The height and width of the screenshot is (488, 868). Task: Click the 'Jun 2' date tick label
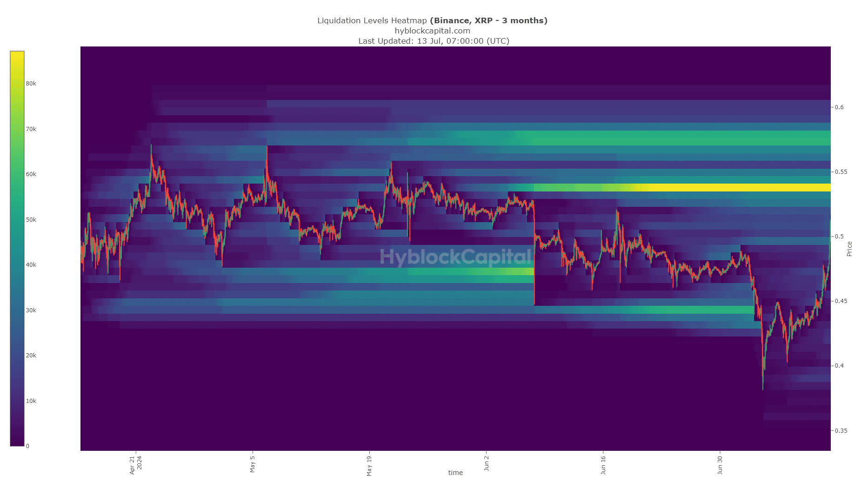click(x=487, y=463)
